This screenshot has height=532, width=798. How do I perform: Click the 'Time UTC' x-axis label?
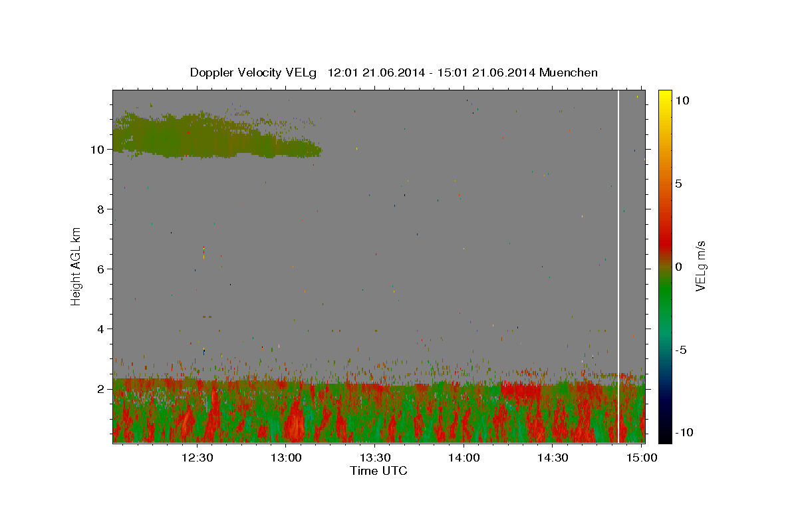pos(378,471)
